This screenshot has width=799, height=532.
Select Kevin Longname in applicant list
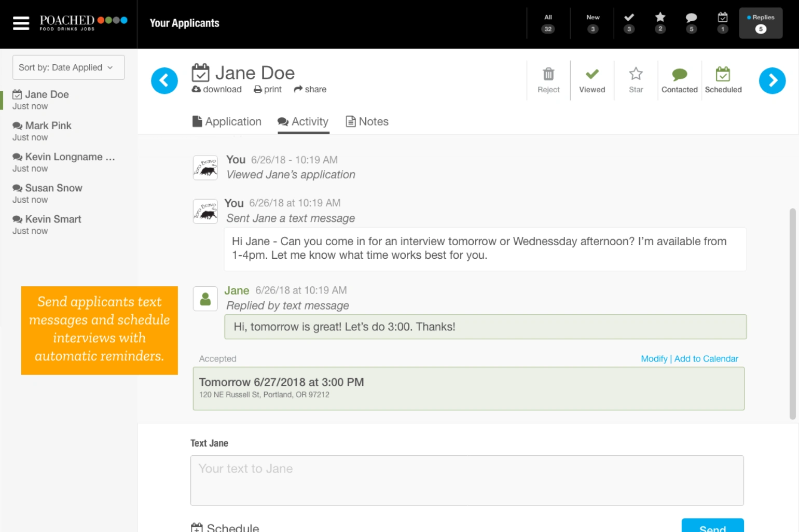(68, 162)
